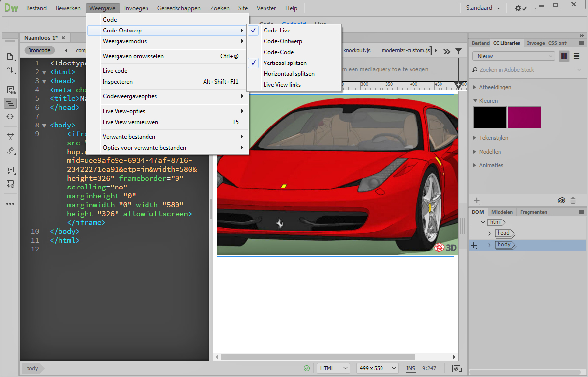Open documents icon in left toolbar
This screenshot has height=377, width=588.
pos(10,57)
